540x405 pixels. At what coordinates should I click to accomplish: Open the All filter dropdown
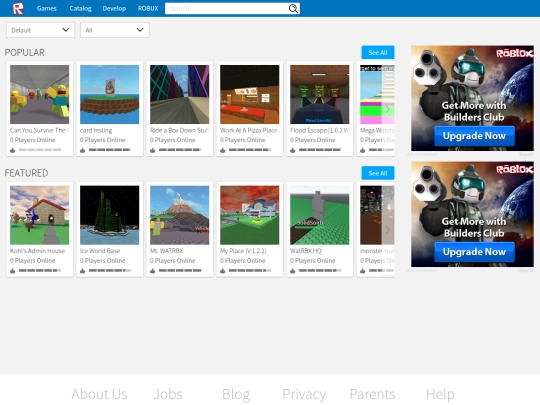115,30
